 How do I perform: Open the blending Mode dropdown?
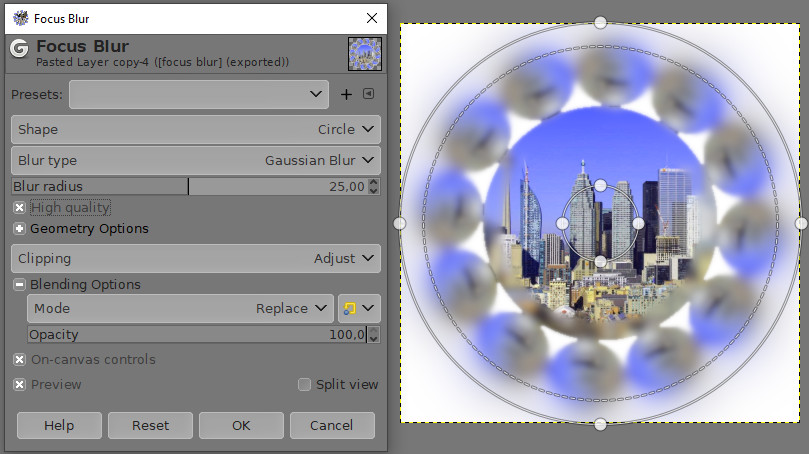tap(181, 309)
